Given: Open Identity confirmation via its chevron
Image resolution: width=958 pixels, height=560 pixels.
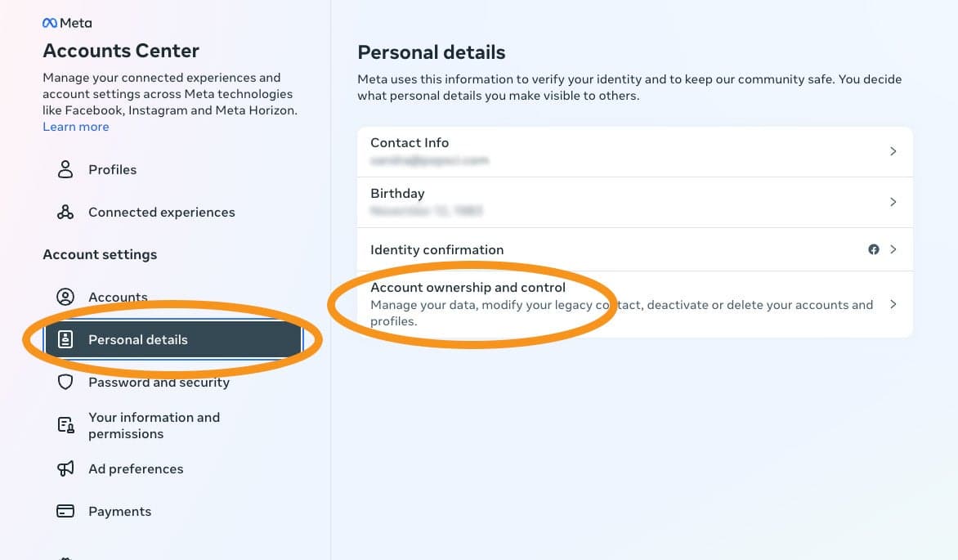Looking at the screenshot, I should point(893,249).
